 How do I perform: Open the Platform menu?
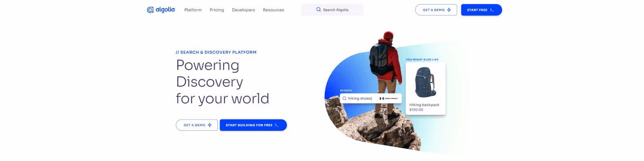[x=193, y=10]
